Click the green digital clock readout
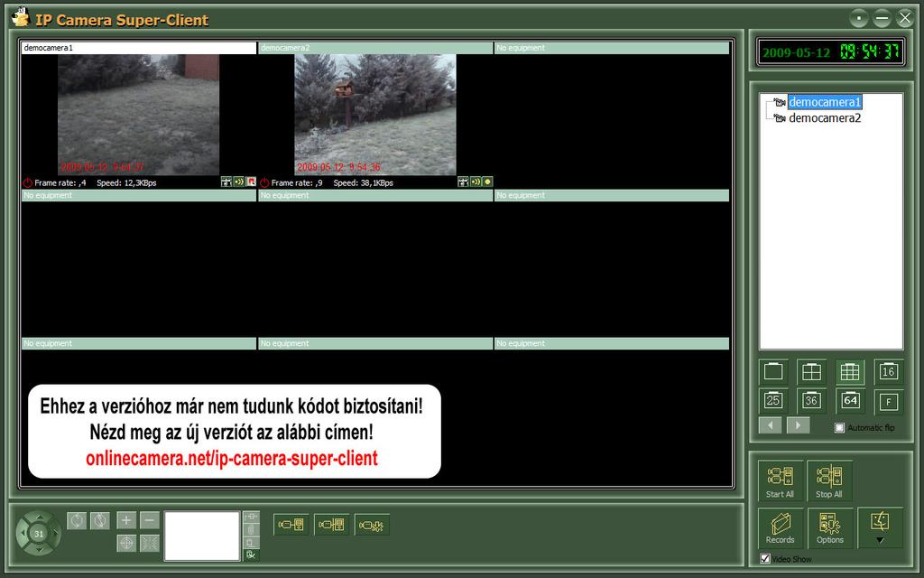 (x=870, y=51)
